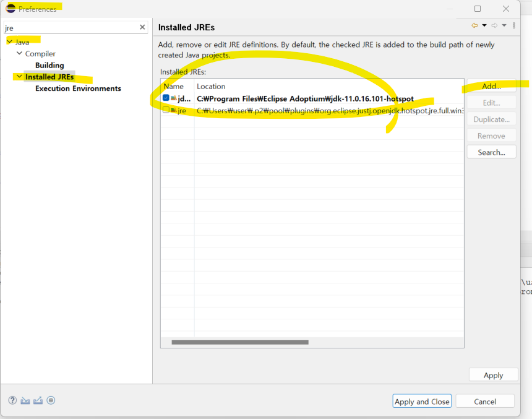Open back history dropdown arrow

click(484, 25)
